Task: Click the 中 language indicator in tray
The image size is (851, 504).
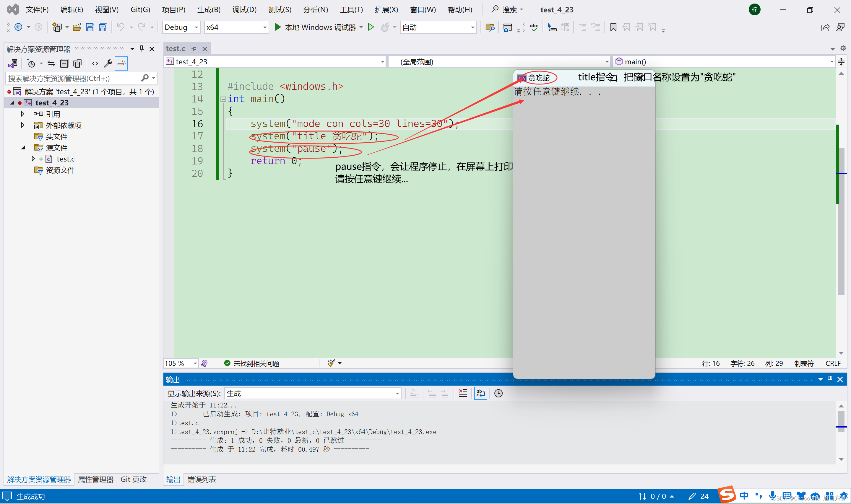Action: [x=744, y=495]
